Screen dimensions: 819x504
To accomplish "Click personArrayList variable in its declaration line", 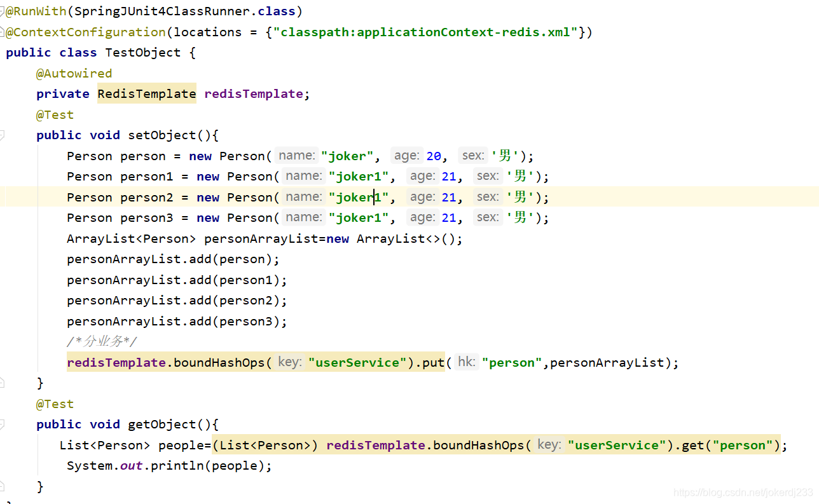I will click(261, 238).
